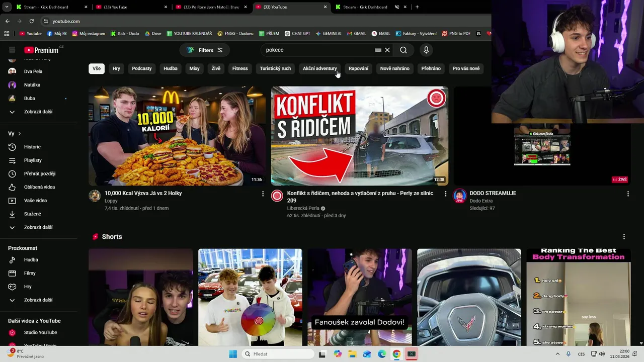The height and width of the screenshot is (362, 644).
Task: Select the Hudba filter chip
Action: 171,68
